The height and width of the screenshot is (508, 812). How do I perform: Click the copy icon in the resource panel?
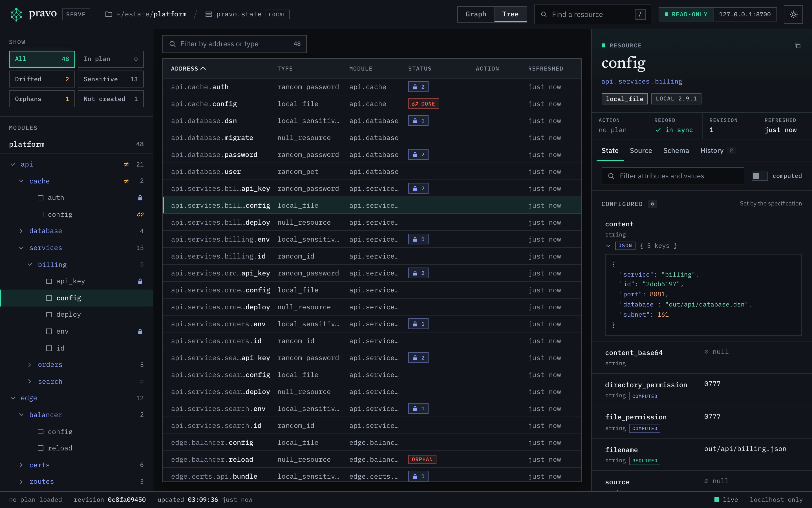click(x=798, y=45)
